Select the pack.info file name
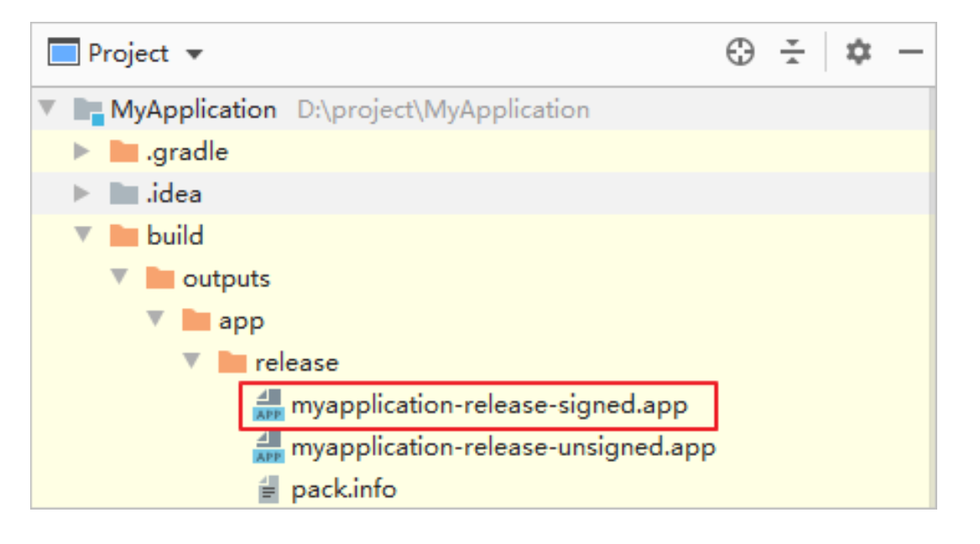Image resolution: width=980 pixels, height=544 pixels. click(x=343, y=489)
